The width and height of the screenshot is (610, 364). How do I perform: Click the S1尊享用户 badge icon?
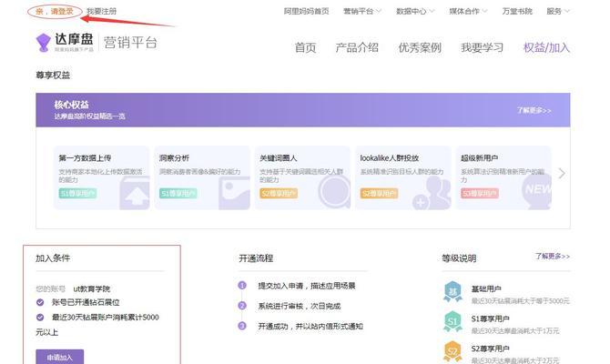click(452, 321)
